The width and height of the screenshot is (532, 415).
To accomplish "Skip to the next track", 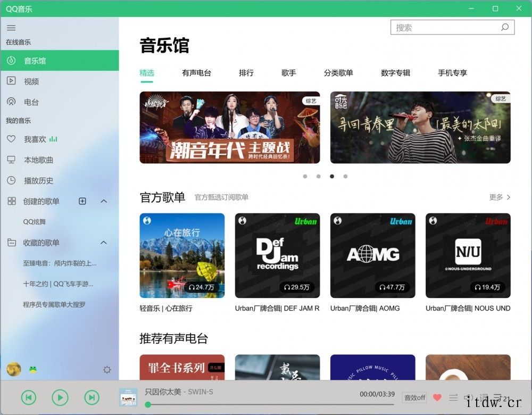I will (92, 397).
